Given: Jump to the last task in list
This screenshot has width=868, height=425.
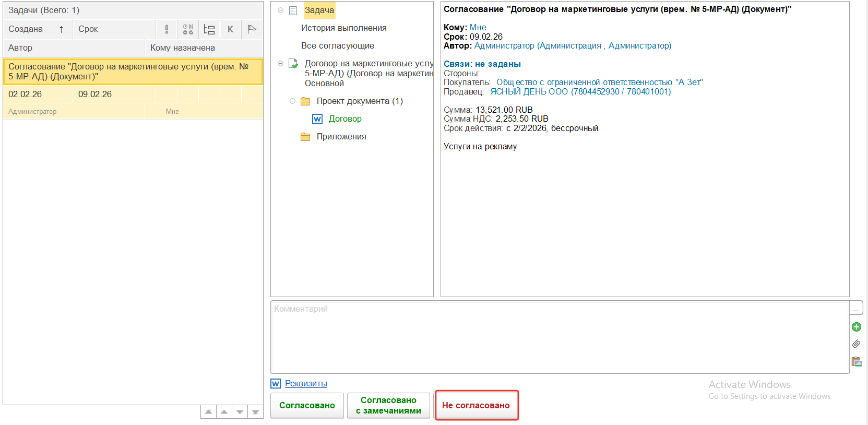Looking at the screenshot, I should point(255,412).
